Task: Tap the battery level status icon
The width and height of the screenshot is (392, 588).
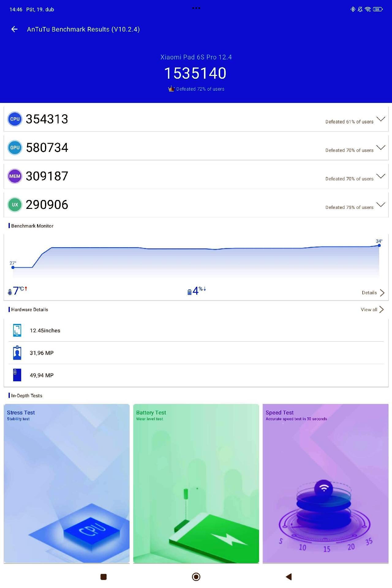Action: (x=378, y=9)
